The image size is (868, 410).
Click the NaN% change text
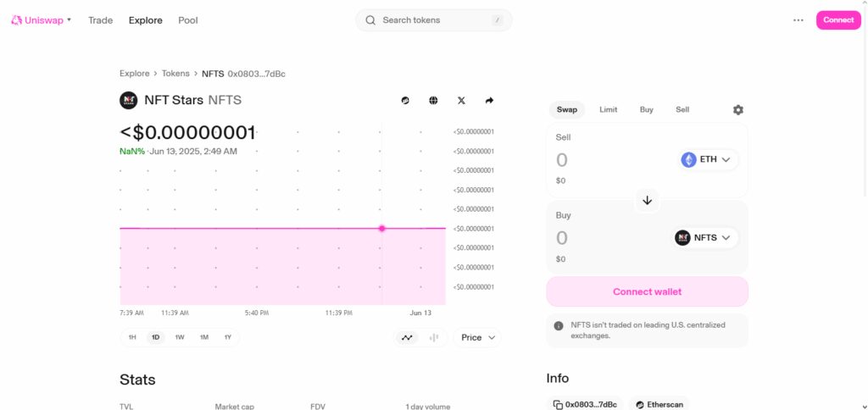tap(131, 151)
